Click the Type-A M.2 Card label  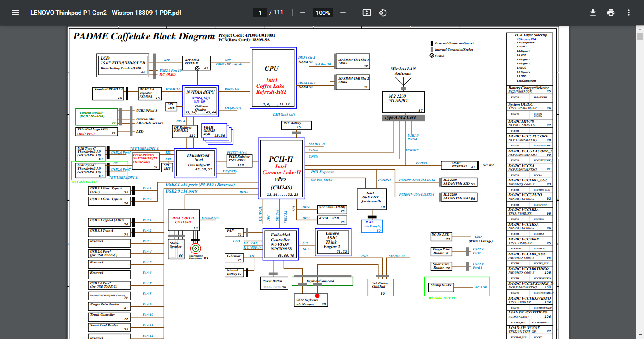point(403,118)
